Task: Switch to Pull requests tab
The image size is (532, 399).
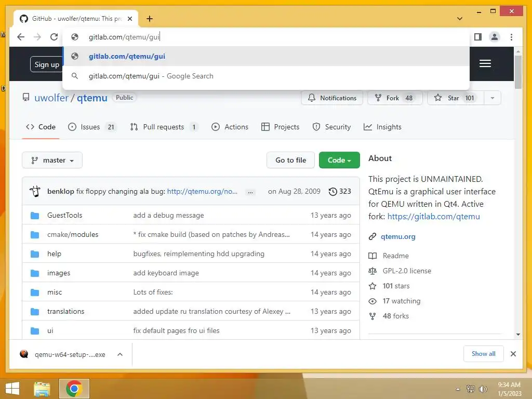Action: [x=164, y=127]
